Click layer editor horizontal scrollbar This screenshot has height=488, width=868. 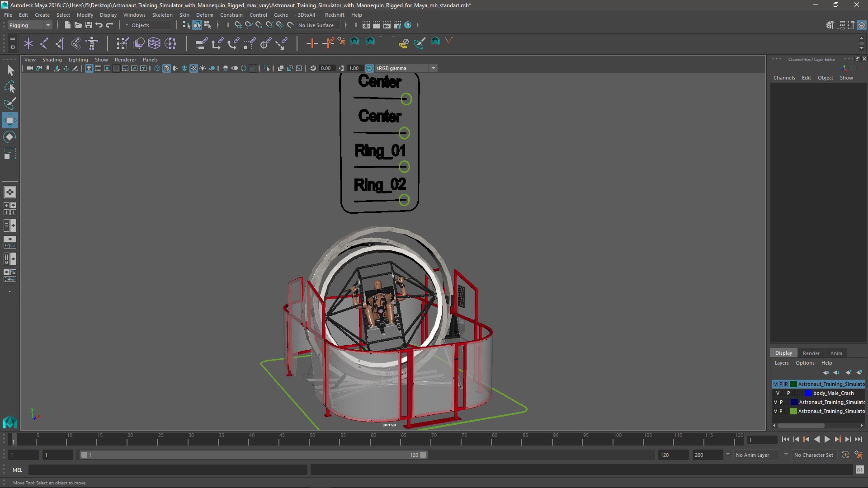click(801, 425)
